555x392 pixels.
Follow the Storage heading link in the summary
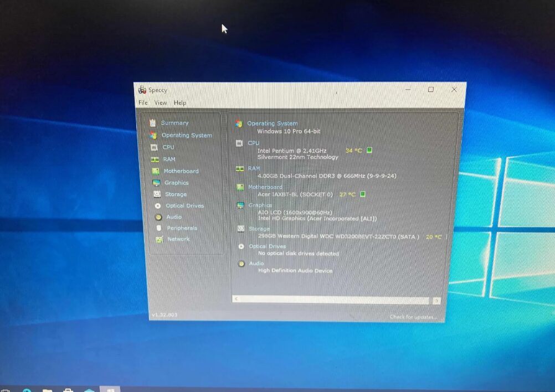click(259, 229)
